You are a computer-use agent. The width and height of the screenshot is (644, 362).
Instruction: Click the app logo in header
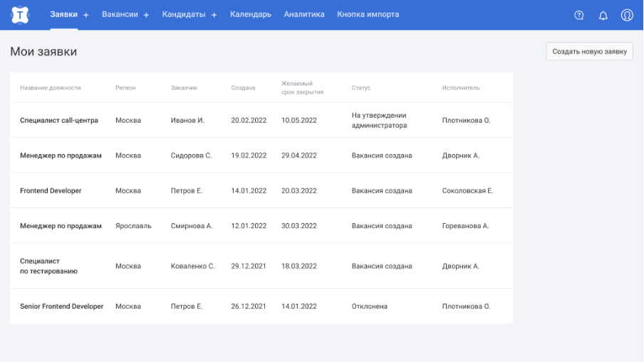[x=21, y=14]
